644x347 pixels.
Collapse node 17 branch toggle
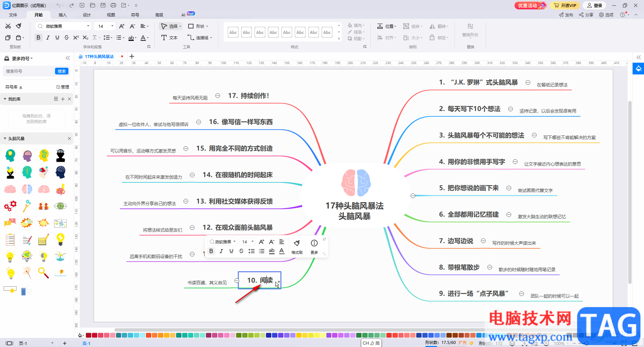point(218,96)
